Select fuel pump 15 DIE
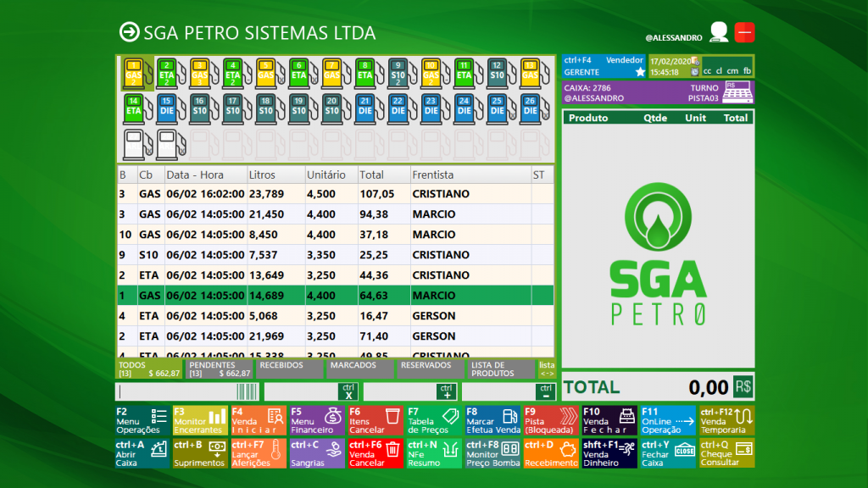868x488 pixels. point(170,108)
